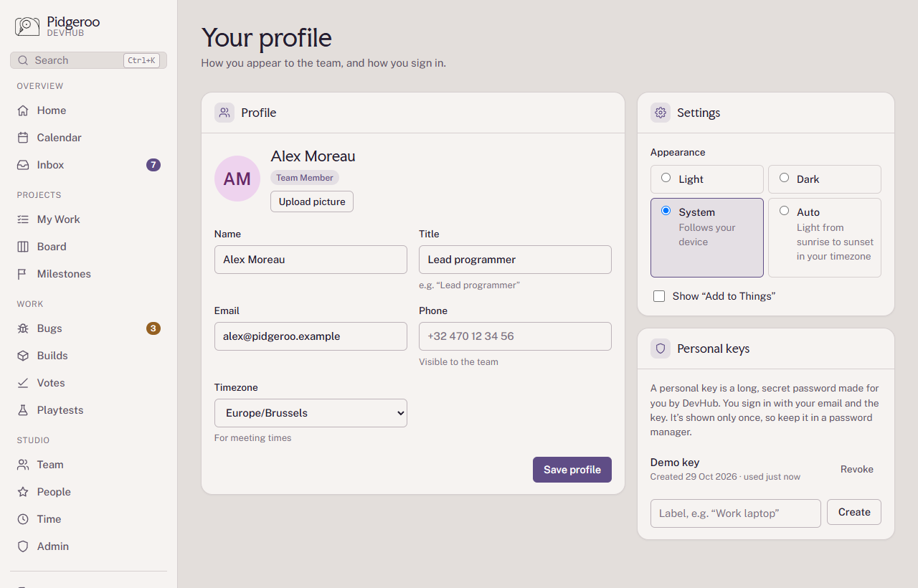Click the Upload picture button
This screenshot has height=588, width=918.
tap(312, 201)
